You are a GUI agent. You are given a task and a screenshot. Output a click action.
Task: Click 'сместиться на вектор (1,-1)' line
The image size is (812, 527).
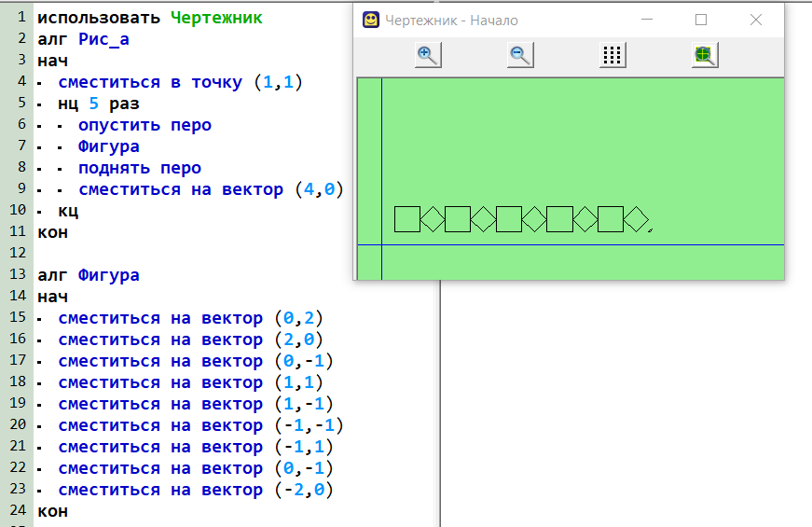tap(196, 404)
